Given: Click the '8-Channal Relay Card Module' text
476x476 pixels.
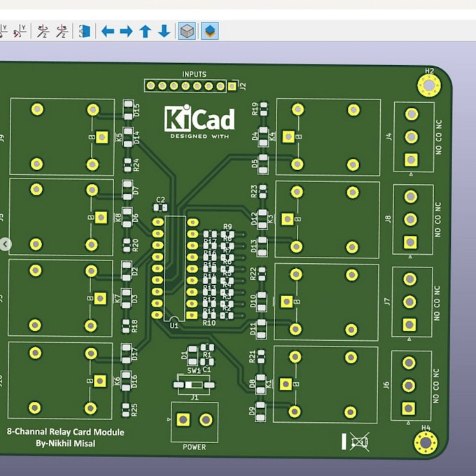Looking at the screenshot, I should (x=66, y=432).
